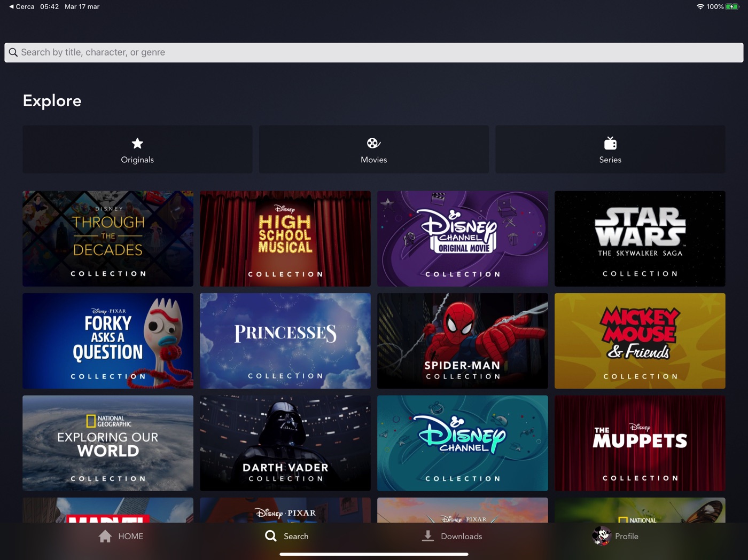This screenshot has height=560, width=748.
Task: Switch to the Search tab
Action: (x=287, y=536)
